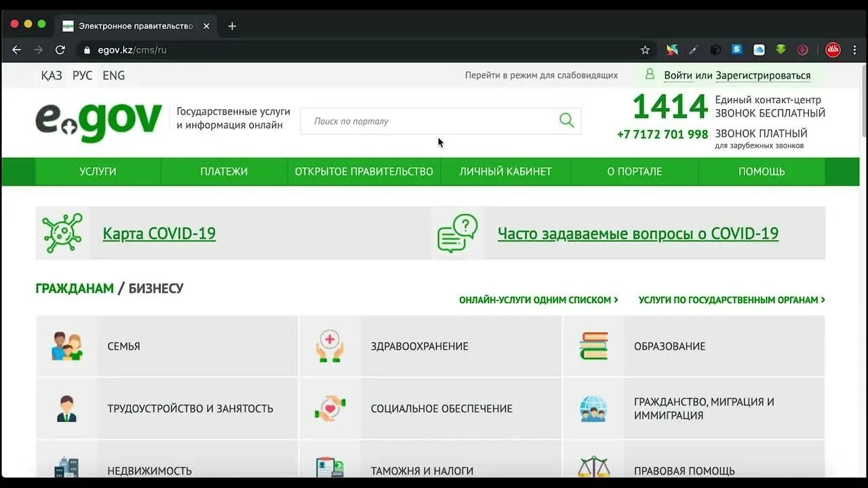Click the bookmark star in the address bar
Viewport: 868px width, 488px height.
(x=645, y=49)
